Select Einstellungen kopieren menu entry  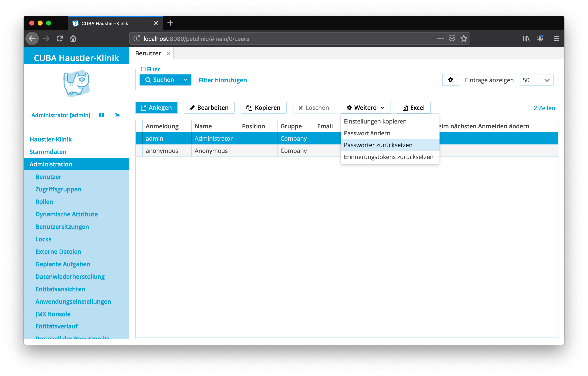point(375,121)
